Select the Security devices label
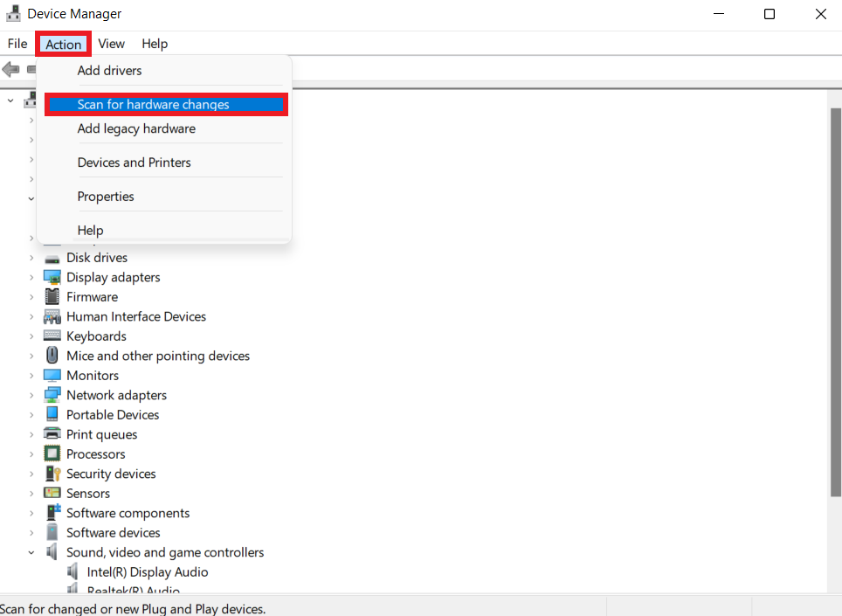This screenshot has height=616, width=842. coord(111,474)
